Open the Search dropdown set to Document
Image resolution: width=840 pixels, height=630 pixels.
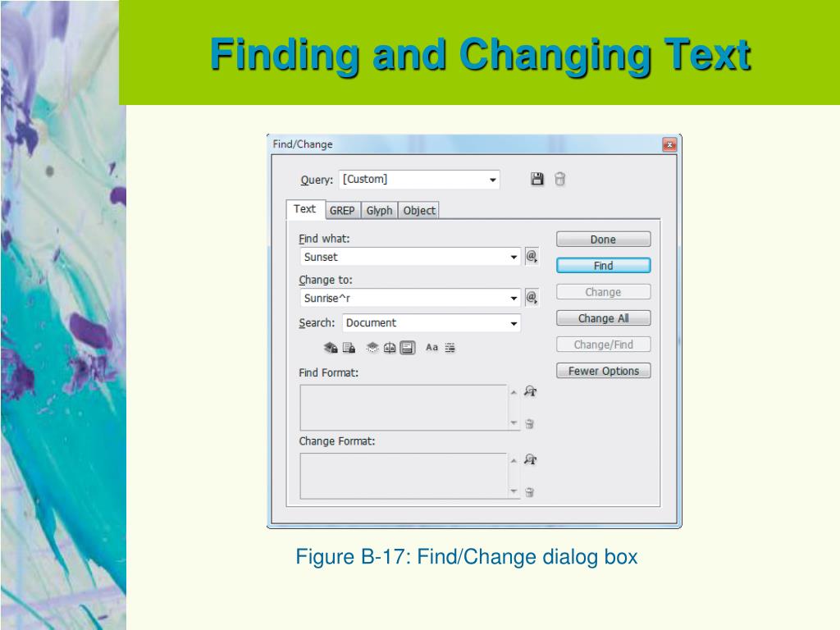[431, 323]
